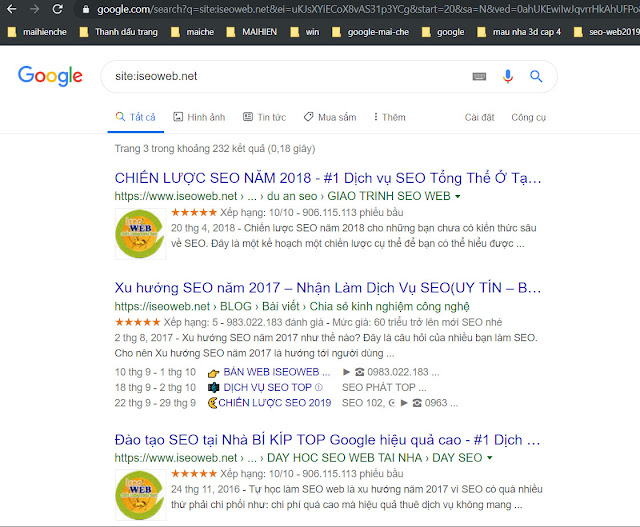This screenshot has height=527, width=640.
Task: Click the padlock icon in address bar
Action: pos(86,9)
